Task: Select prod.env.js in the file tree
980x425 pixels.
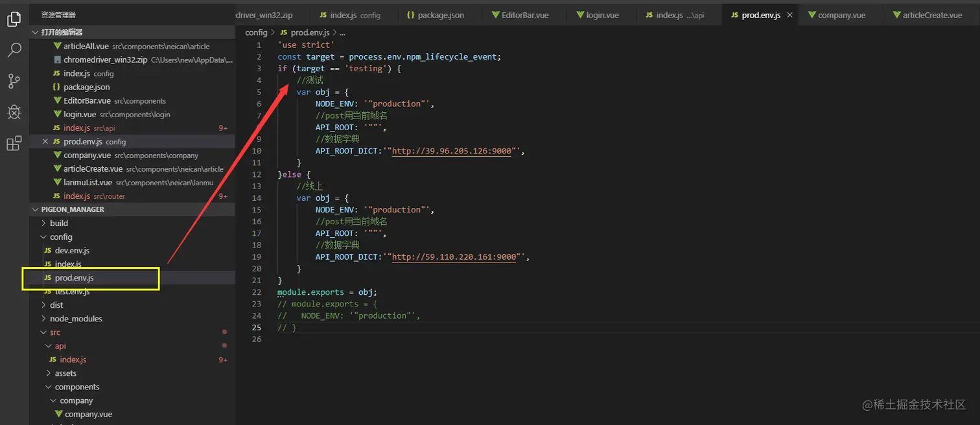Action: coord(74,277)
